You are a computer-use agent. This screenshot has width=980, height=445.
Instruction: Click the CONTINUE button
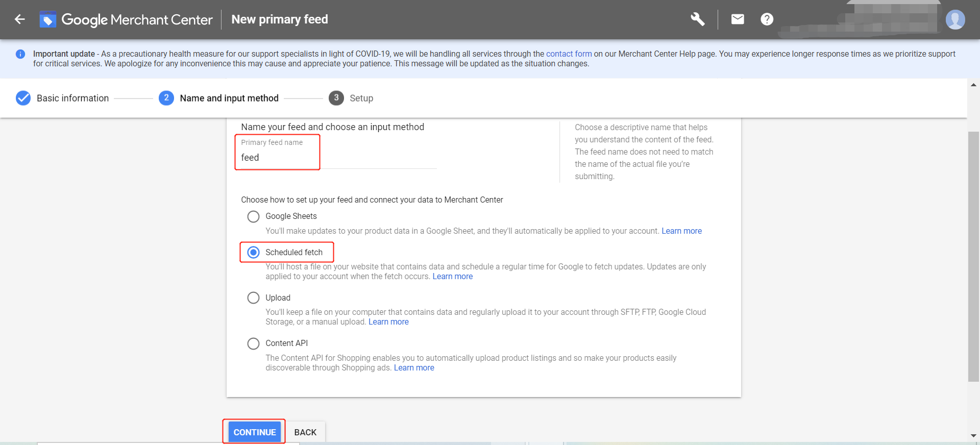(254, 432)
